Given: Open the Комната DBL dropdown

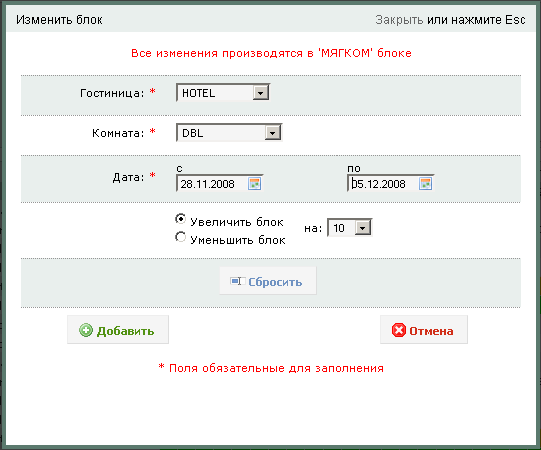Looking at the screenshot, I should tap(229, 133).
